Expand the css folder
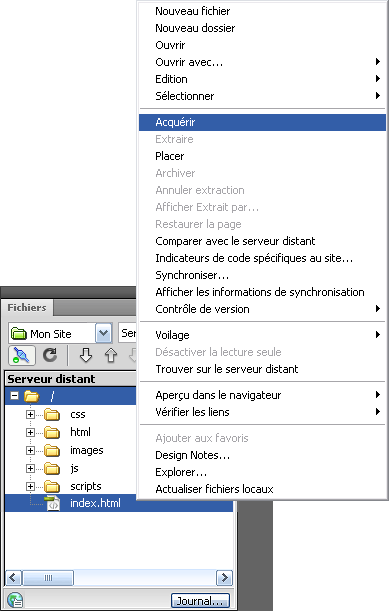 click(30, 415)
